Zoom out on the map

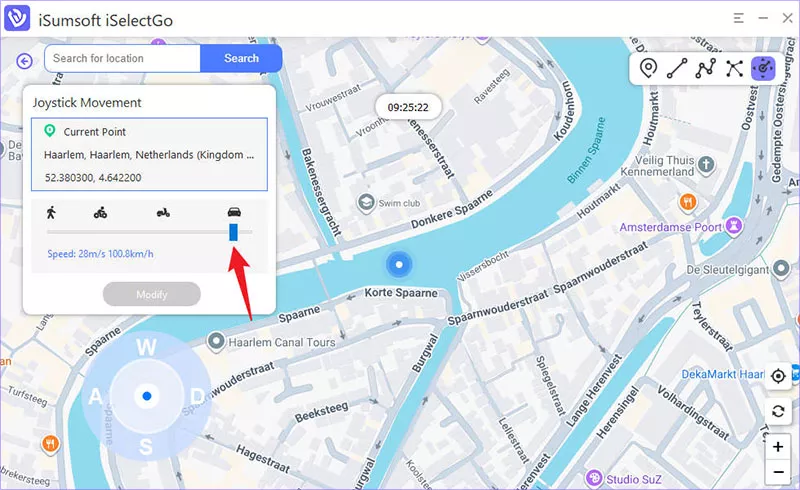click(x=779, y=472)
